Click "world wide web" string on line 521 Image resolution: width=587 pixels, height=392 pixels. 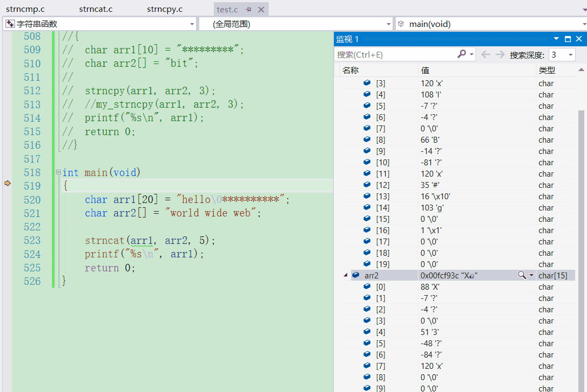(x=211, y=213)
